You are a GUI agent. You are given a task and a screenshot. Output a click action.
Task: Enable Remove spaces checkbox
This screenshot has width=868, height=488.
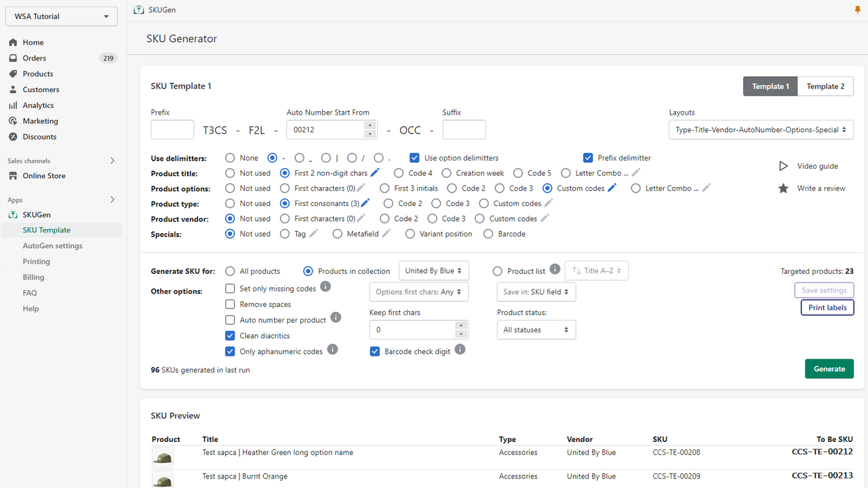coord(230,304)
